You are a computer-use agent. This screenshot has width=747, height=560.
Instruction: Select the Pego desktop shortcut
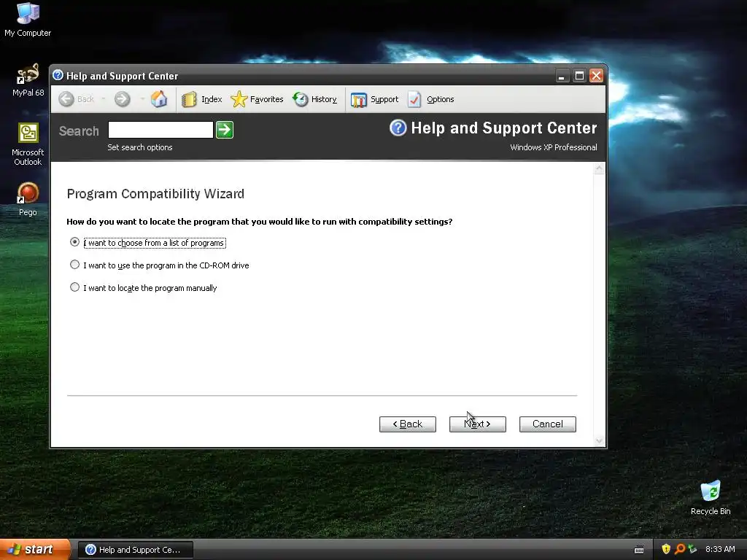point(28,199)
